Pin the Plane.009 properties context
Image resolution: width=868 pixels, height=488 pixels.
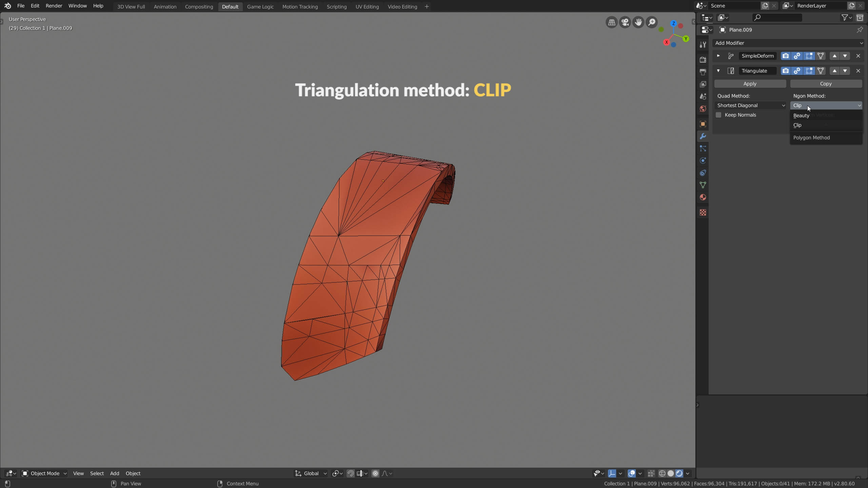(x=860, y=30)
